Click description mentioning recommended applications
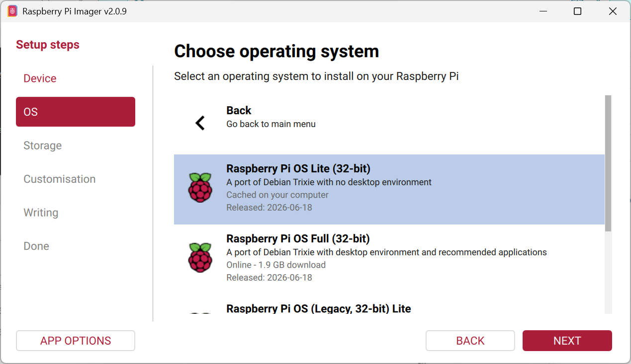The width and height of the screenshot is (631, 364). point(386,252)
